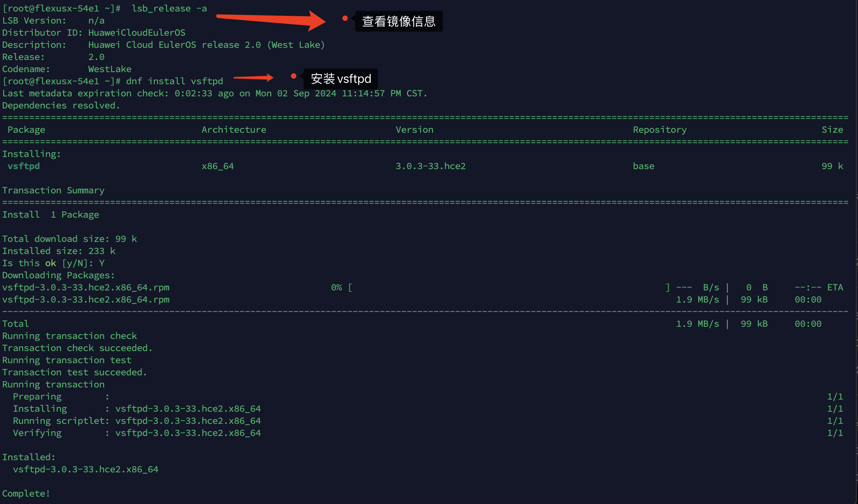Click the red dot beside 查看镜像信息 label
This screenshot has height=504, width=858.
pyautogui.click(x=345, y=19)
